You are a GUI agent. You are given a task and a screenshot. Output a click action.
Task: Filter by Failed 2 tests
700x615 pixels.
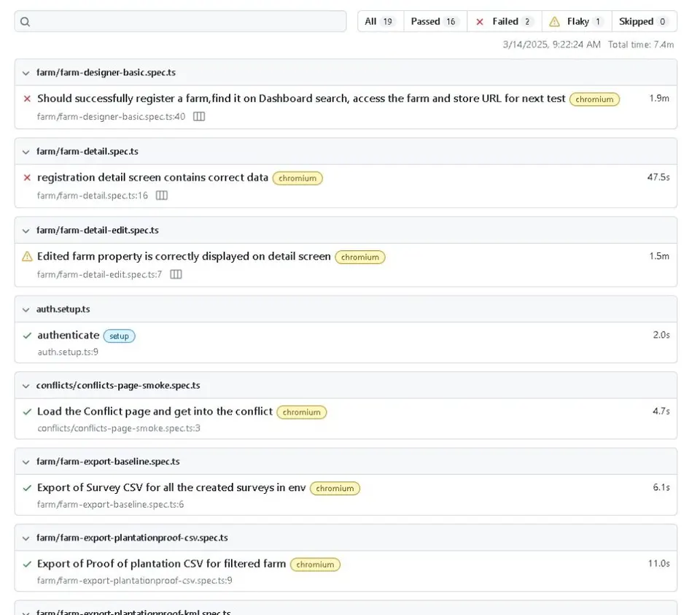pos(505,21)
